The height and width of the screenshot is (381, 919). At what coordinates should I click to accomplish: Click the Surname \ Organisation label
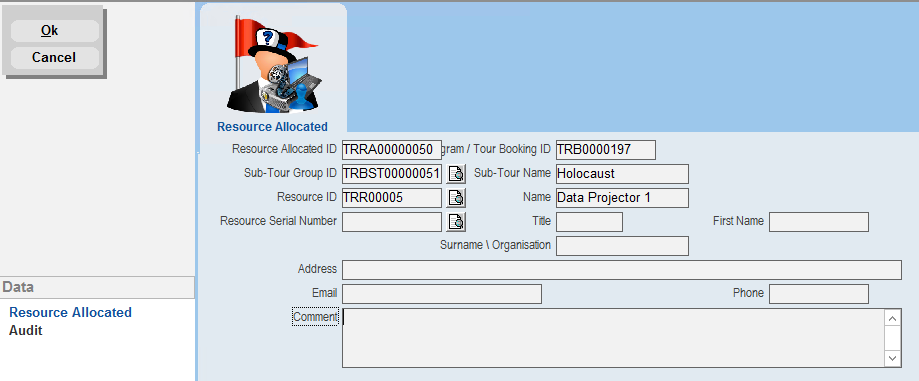click(495, 245)
